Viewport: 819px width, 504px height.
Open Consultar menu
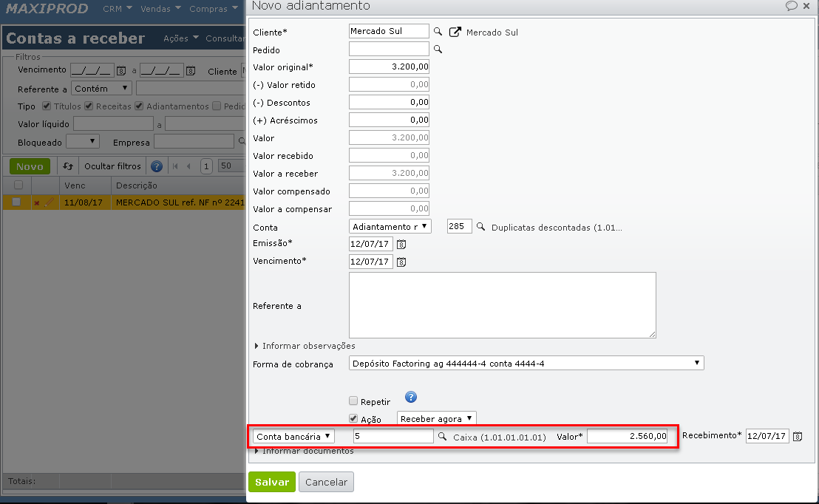[225, 38]
